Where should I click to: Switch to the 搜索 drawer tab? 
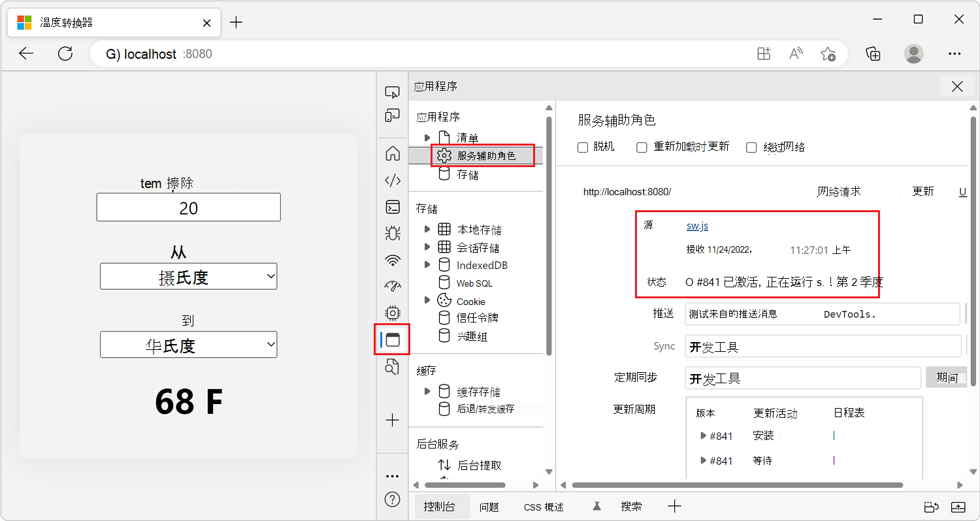[x=631, y=507]
